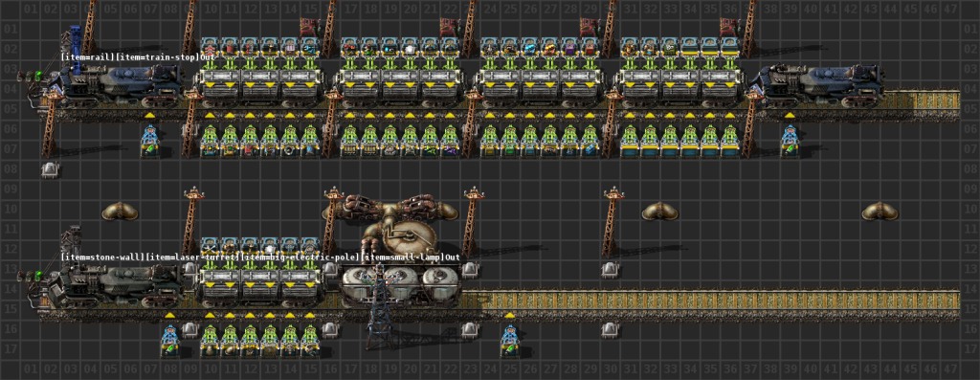
Task: Select the electric pole top at column 09, row 10
Action: coord(192,195)
